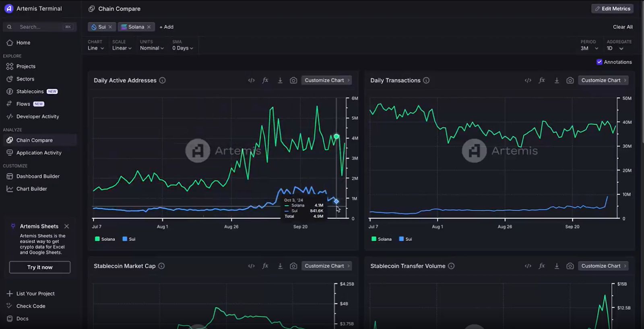This screenshot has width=644, height=329.
Task: Click the Edit Metrics button
Action: pos(612,8)
